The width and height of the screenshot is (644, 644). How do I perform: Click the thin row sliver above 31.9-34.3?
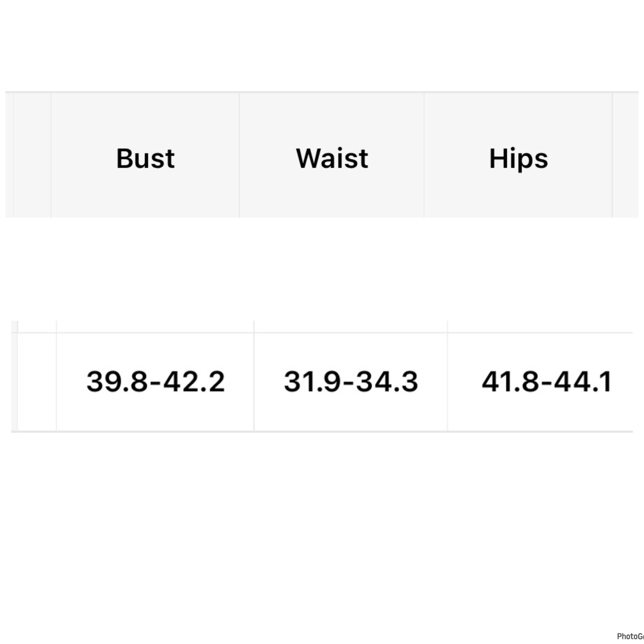351,327
